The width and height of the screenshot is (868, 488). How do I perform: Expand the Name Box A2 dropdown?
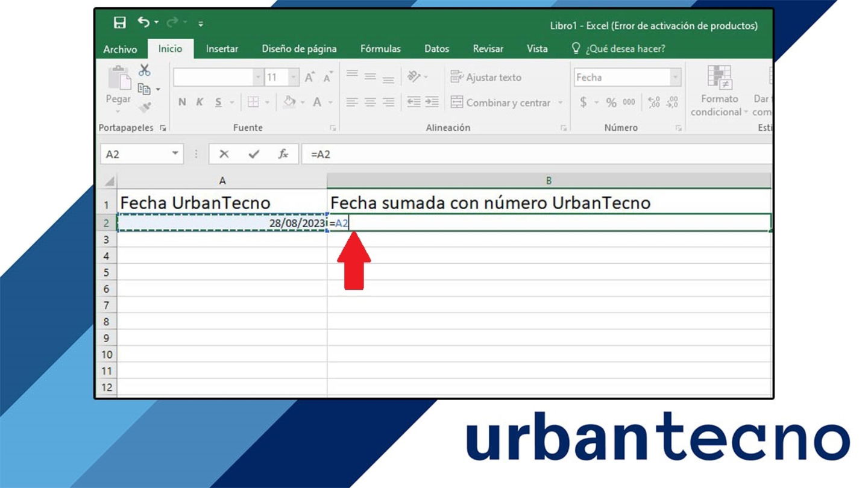point(175,154)
